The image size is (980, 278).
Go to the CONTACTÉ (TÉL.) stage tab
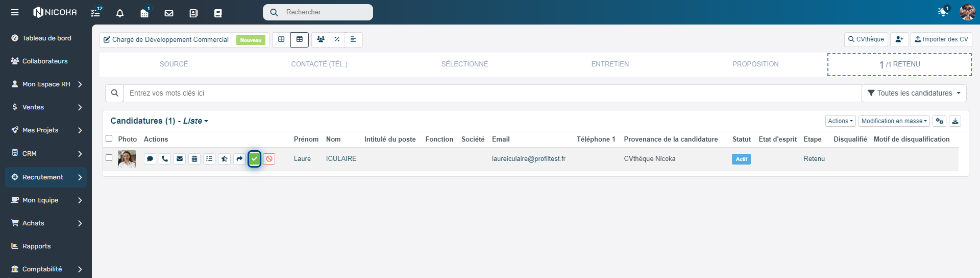319,64
